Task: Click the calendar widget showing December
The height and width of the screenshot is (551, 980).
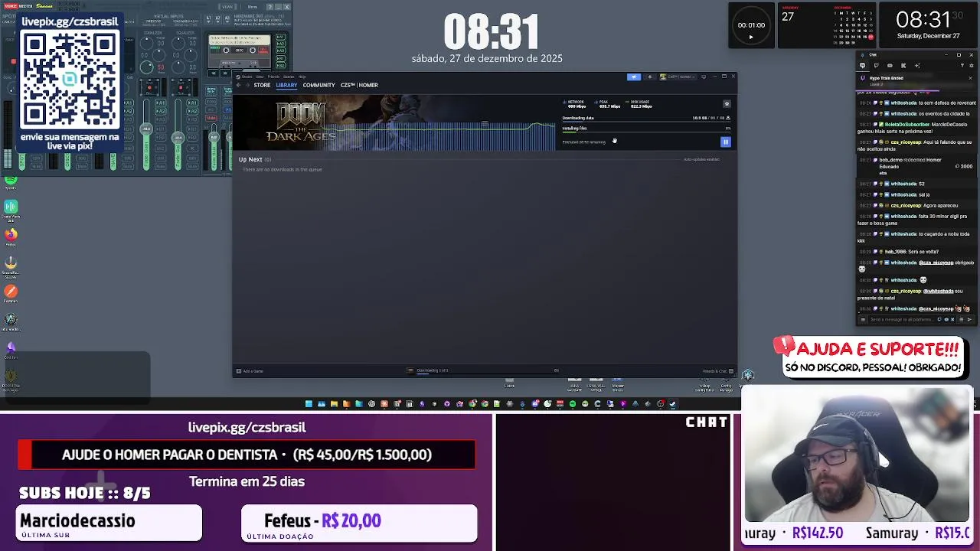Action: pyautogui.click(x=825, y=25)
